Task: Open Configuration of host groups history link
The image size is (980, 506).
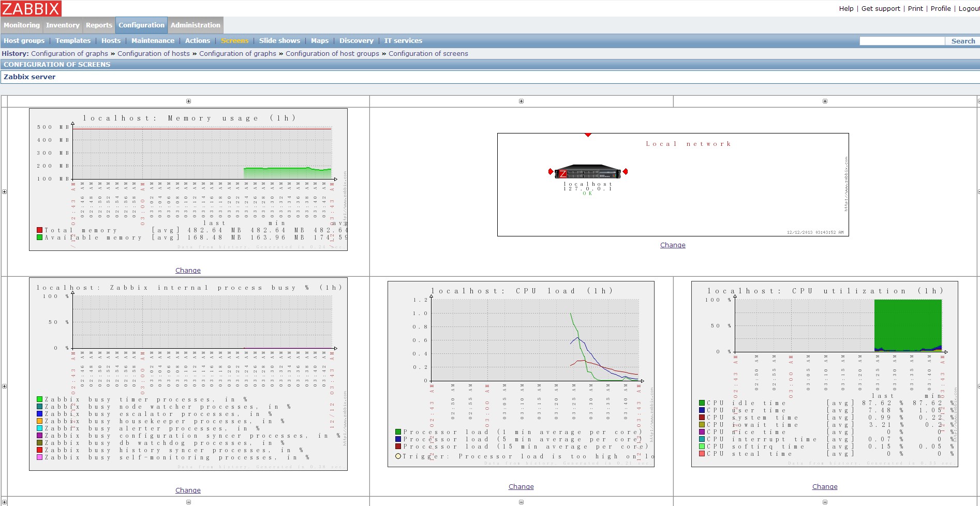Action: pyautogui.click(x=332, y=54)
